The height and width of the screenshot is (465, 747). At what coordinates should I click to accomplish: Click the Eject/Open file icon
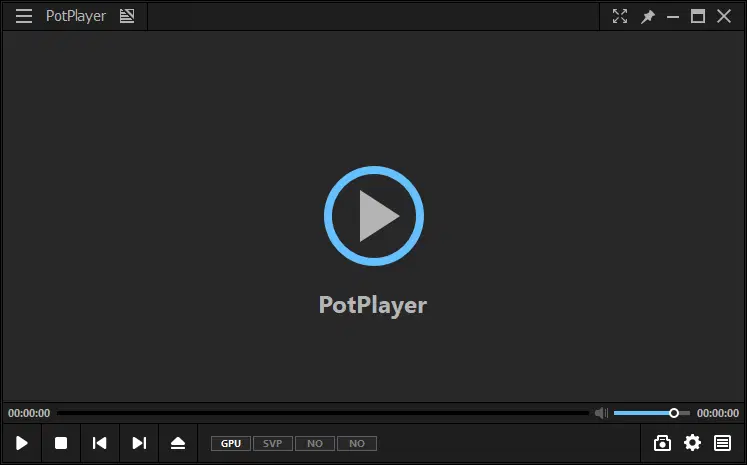coord(178,443)
